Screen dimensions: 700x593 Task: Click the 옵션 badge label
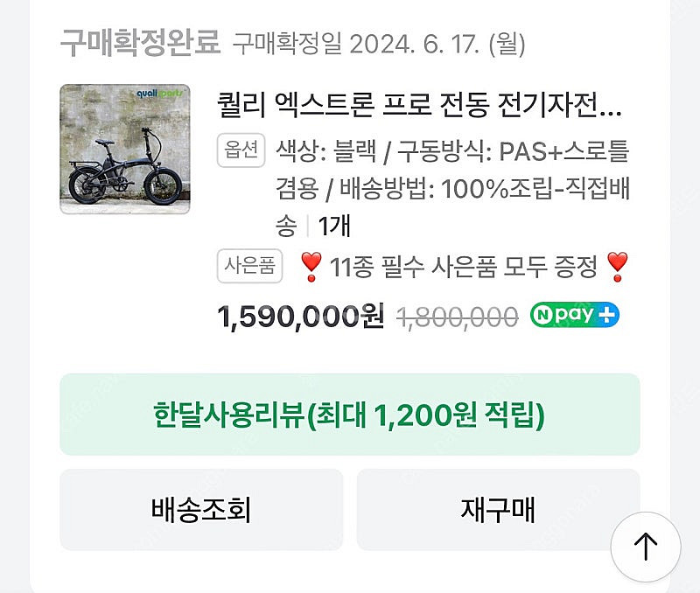point(241,152)
